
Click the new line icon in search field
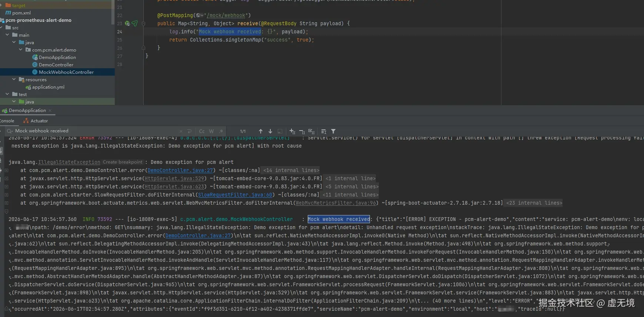[190, 131]
